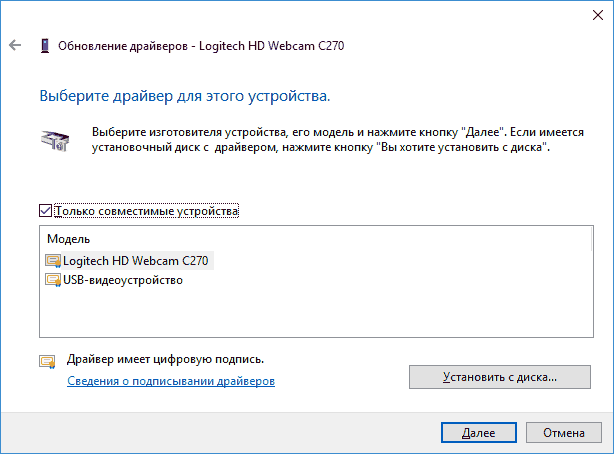The width and height of the screenshot is (614, 454).
Task: Click the digital signature certificate icon
Action: (47, 362)
